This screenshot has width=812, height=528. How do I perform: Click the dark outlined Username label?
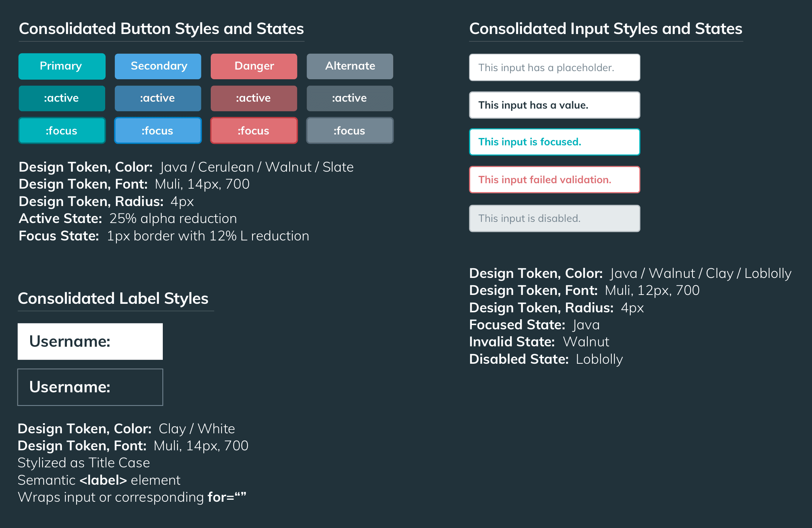click(90, 387)
